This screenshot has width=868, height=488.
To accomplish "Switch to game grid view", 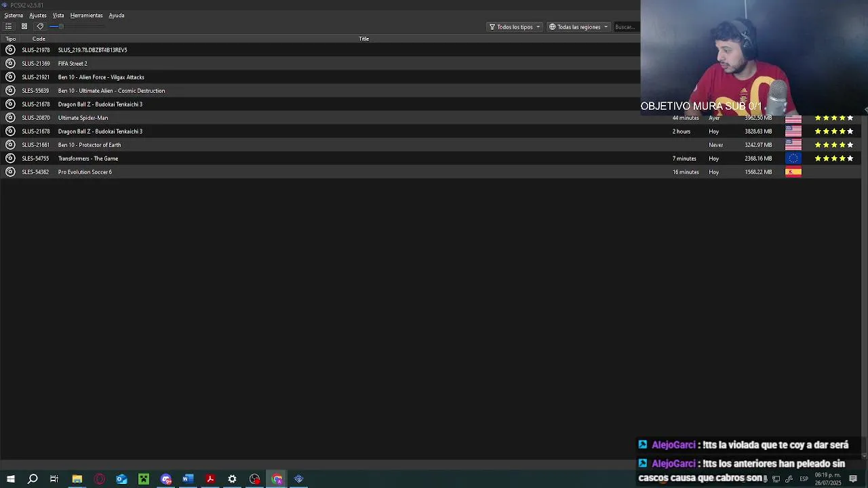I will pyautogui.click(x=24, y=26).
